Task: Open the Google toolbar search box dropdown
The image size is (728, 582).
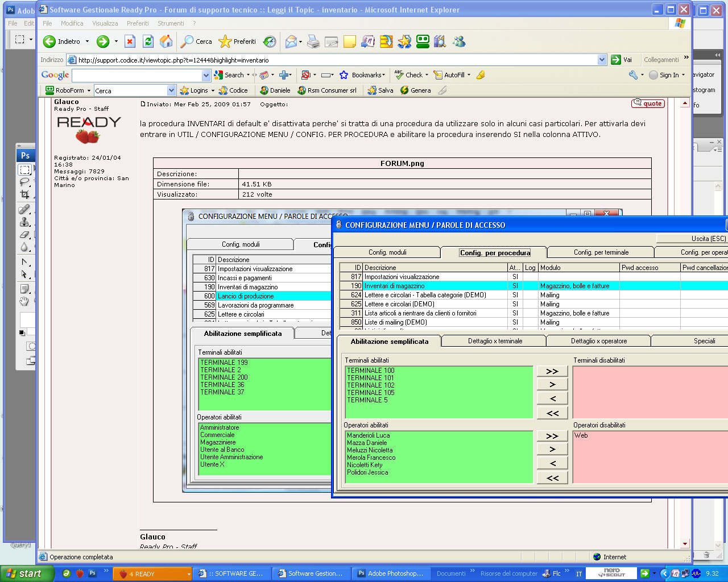Action: pos(206,75)
